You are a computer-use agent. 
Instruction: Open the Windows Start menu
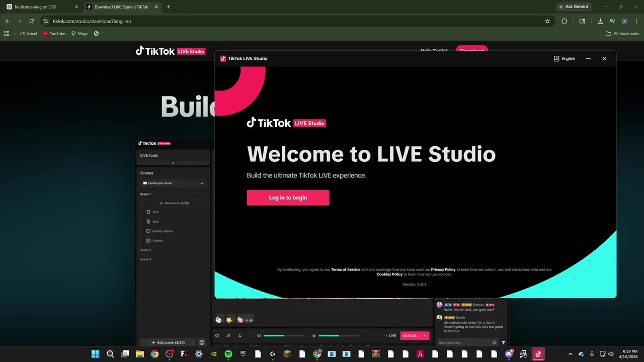95,354
